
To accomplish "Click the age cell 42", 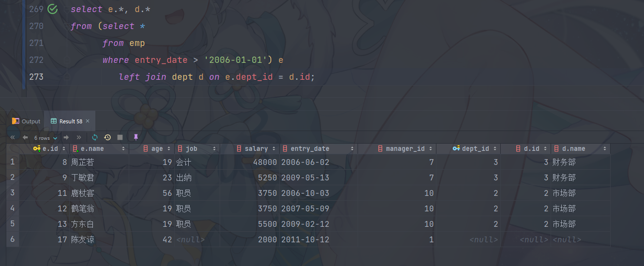I will click(151, 239).
